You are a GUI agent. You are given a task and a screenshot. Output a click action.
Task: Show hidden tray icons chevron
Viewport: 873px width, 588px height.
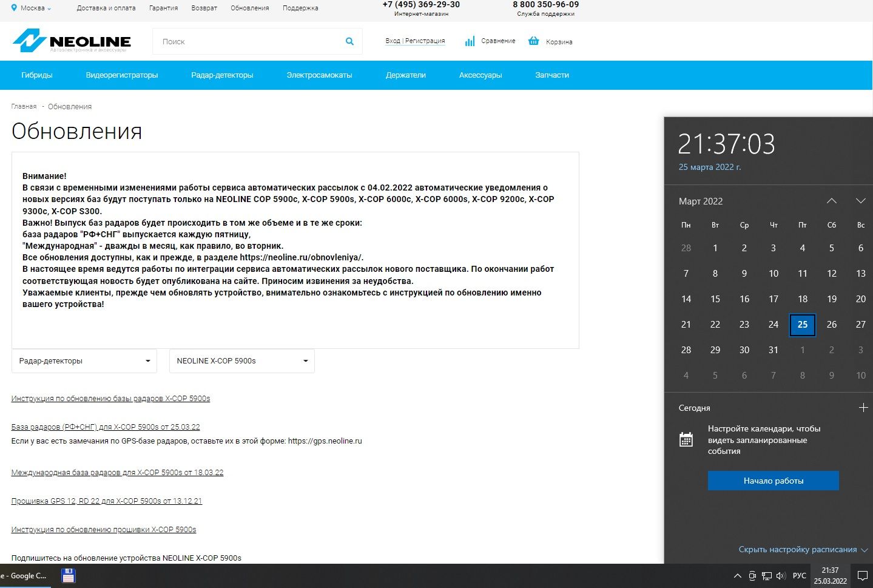pyautogui.click(x=737, y=576)
